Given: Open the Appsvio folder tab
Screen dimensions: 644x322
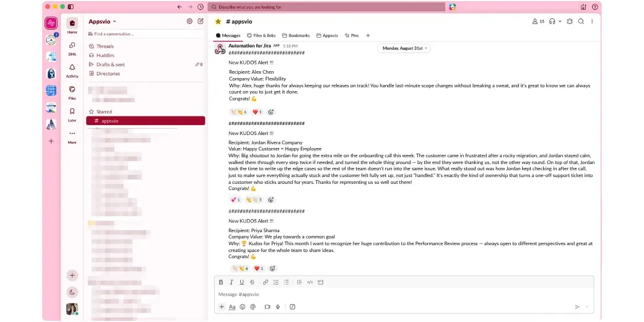Looking at the screenshot, I should click(327, 36).
